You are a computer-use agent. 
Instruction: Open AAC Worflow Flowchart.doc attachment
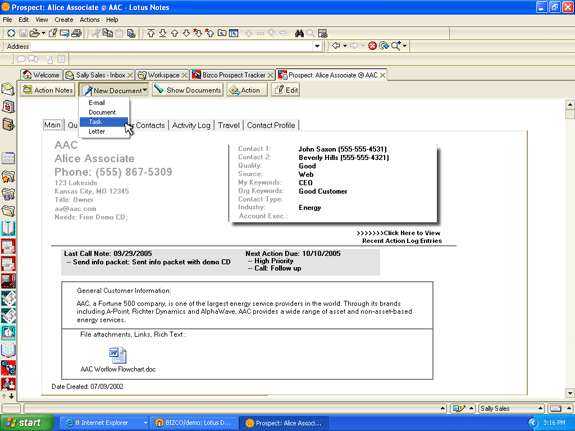coord(118,359)
